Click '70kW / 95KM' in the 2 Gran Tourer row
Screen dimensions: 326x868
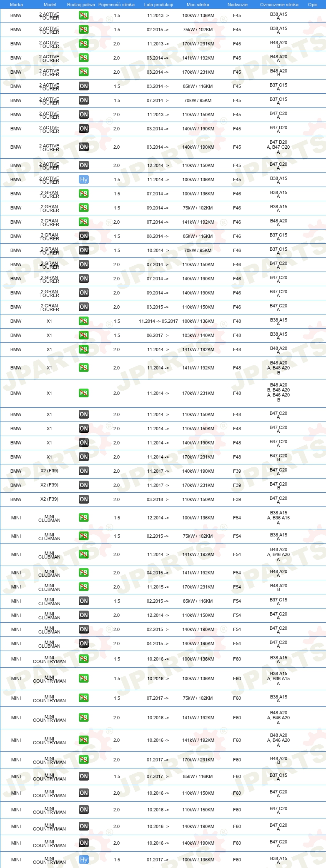pyautogui.click(x=198, y=250)
